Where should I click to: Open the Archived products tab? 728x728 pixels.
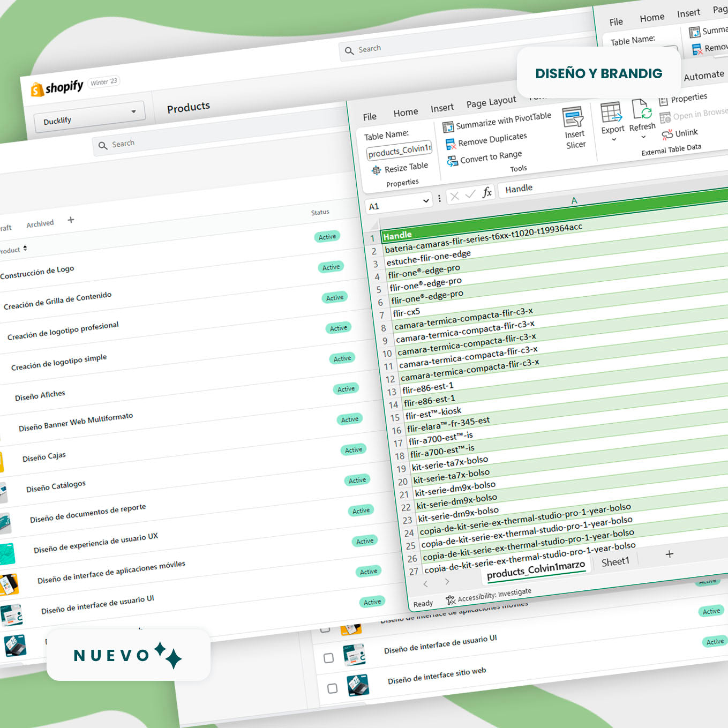(x=40, y=223)
